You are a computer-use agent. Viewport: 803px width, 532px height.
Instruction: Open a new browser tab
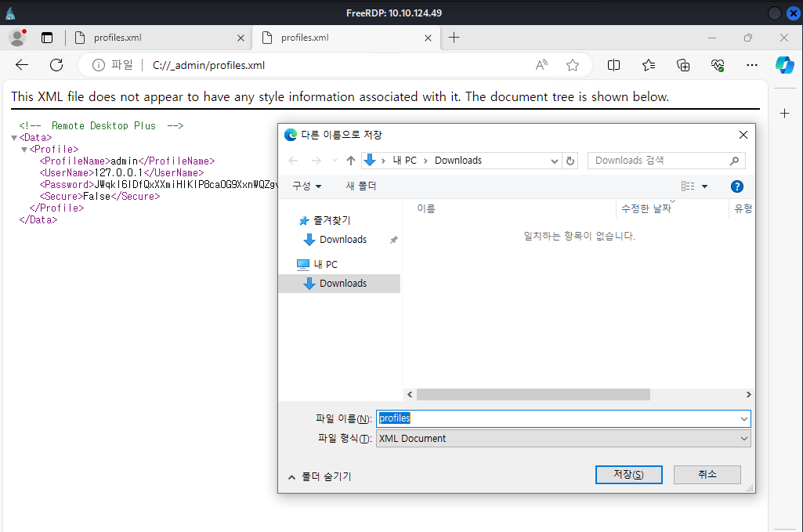[x=454, y=38]
